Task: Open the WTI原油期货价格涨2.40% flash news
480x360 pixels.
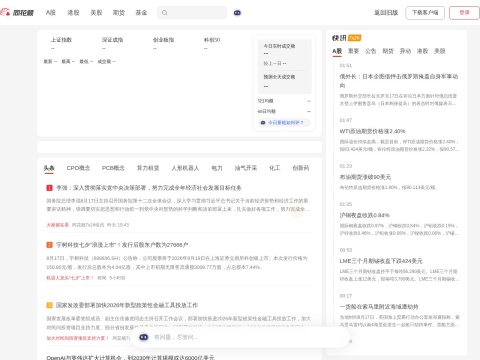Action: (372, 131)
